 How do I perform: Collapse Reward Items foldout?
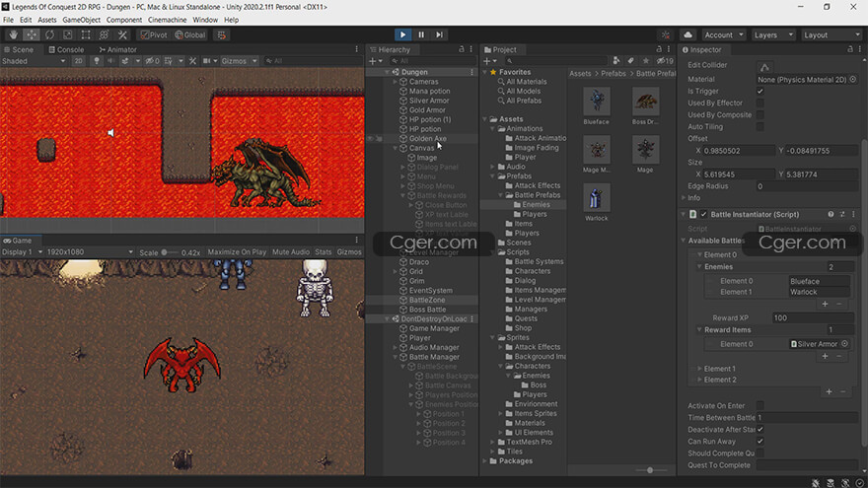coord(699,329)
